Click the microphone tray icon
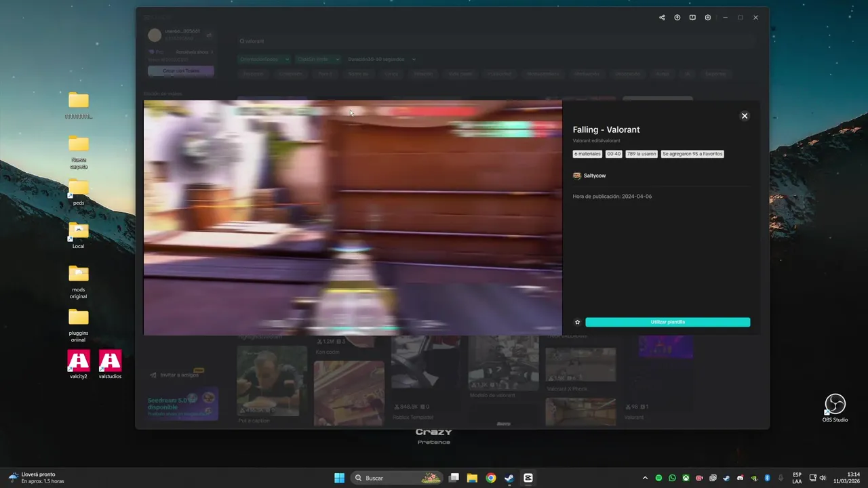 point(781,478)
